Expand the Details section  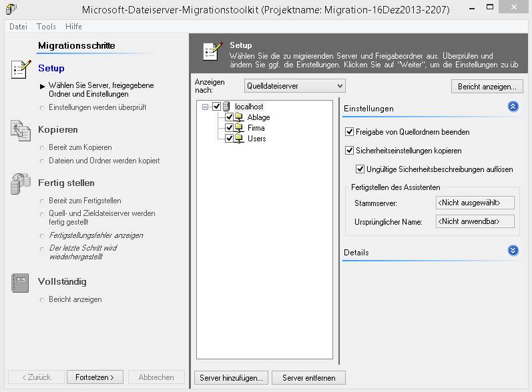[x=513, y=251]
